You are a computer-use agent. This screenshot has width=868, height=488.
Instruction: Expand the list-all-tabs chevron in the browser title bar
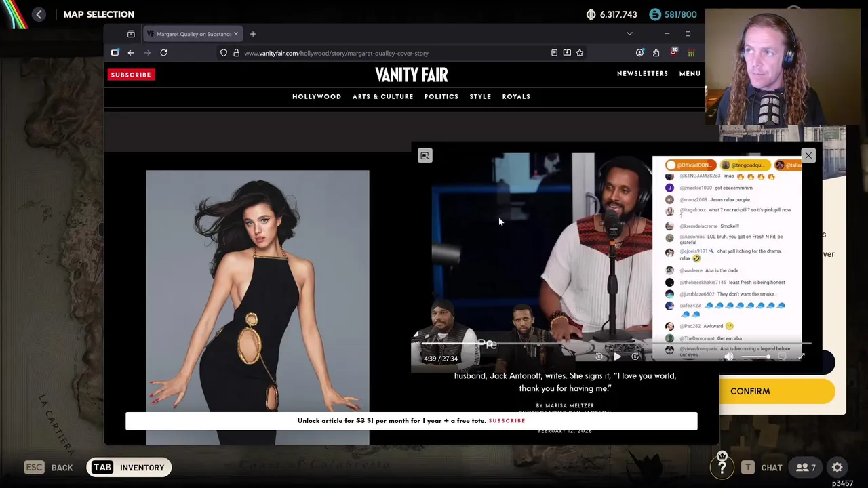pos(629,34)
